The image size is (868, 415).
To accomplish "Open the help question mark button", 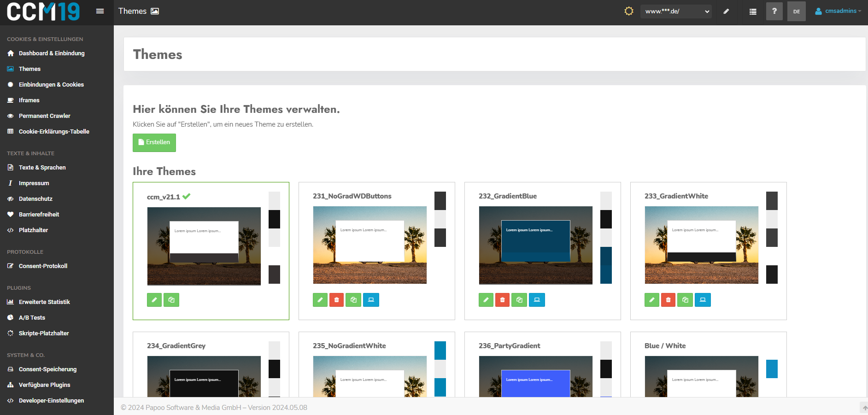I will click(x=774, y=11).
